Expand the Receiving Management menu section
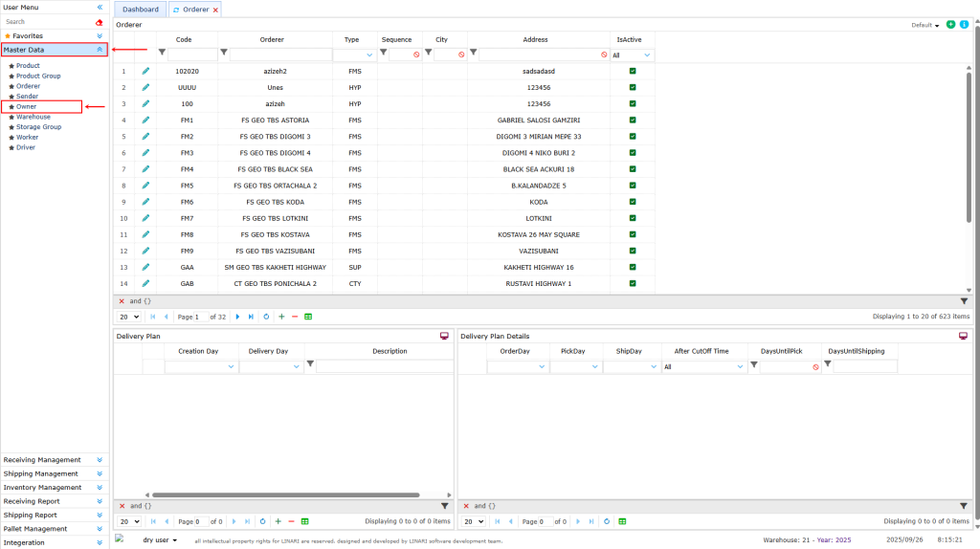This screenshot has width=980, height=549. pyautogui.click(x=55, y=460)
